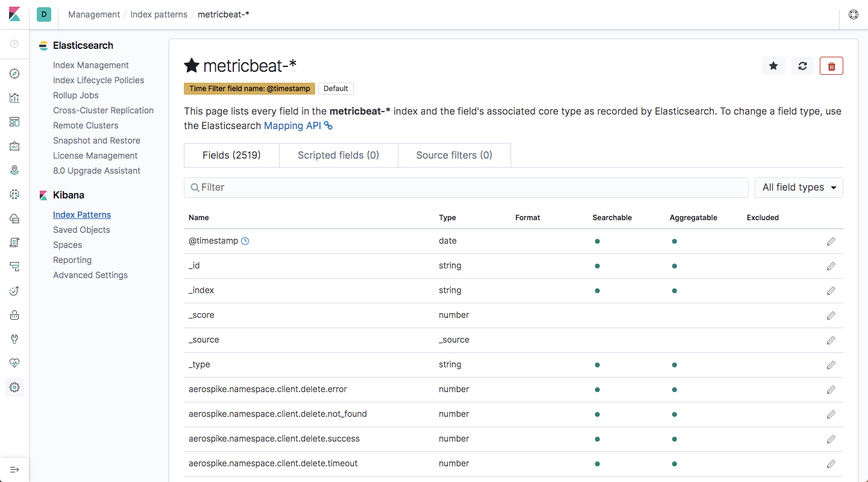Click the Management gear icon
The width and height of the screenshot is (868, 482).
[14, 387]
